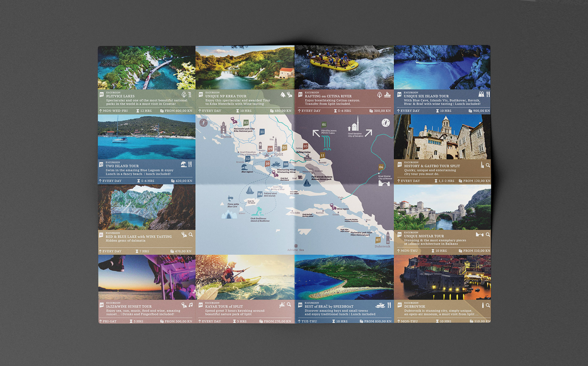Click the 'FRI-SAT' schedule text

[110, 321]
